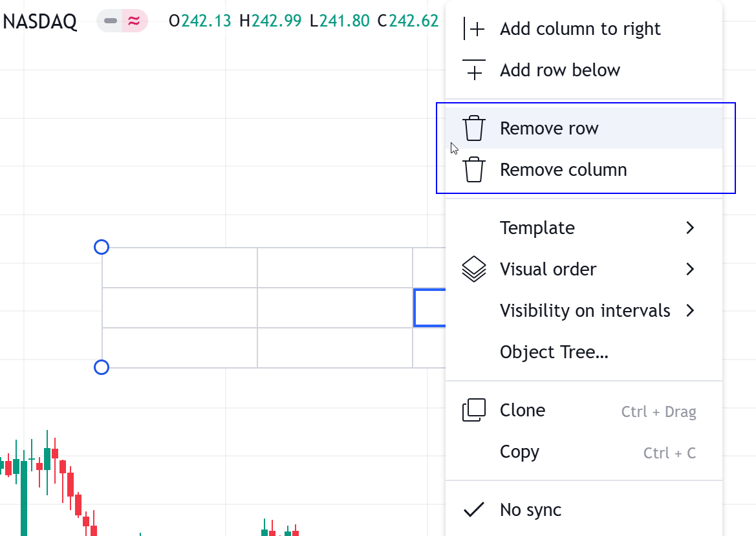The image size is (756, 536).
Task: Click the first cell of the table
Action: point(179,268)
